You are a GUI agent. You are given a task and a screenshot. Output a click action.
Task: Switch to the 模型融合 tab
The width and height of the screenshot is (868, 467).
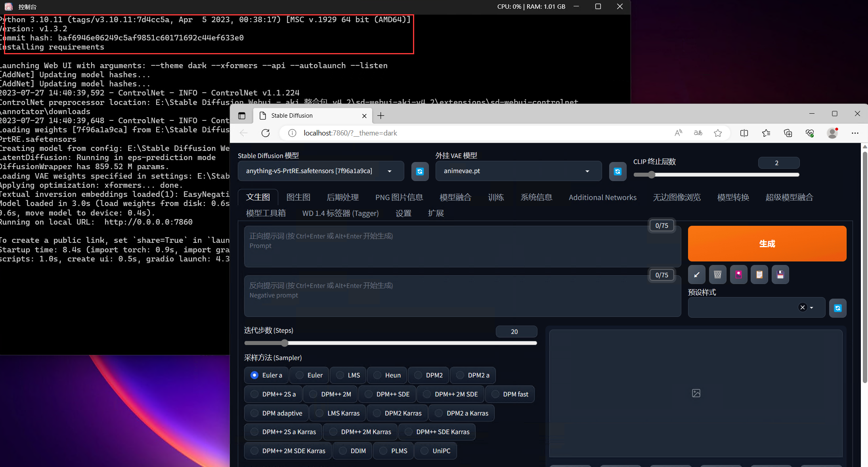[x=455, y=197]
